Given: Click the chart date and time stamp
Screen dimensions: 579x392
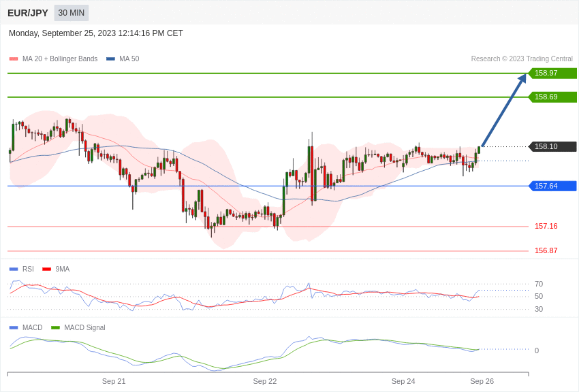Looking at the screenshot, I should [95, 33].
